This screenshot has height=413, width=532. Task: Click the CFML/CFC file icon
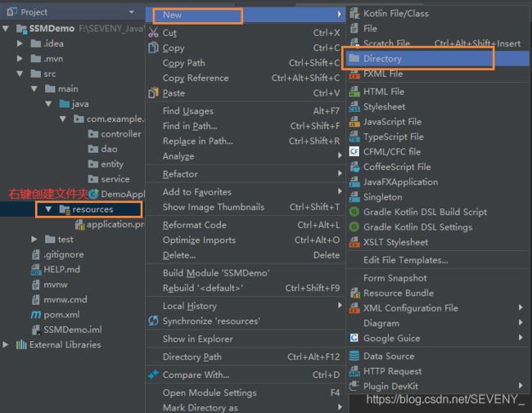354,151
